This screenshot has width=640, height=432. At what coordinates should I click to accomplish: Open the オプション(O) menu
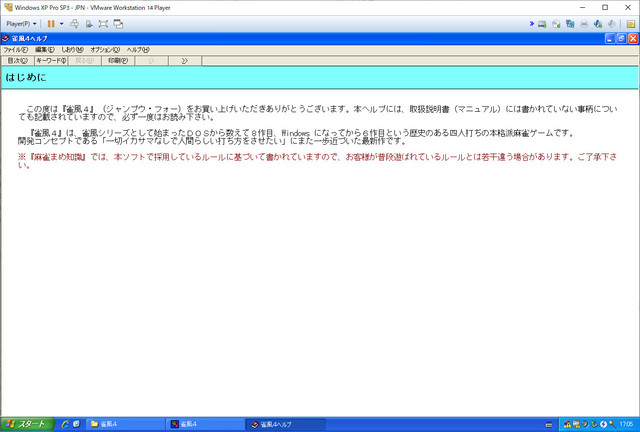coord(105,50)
